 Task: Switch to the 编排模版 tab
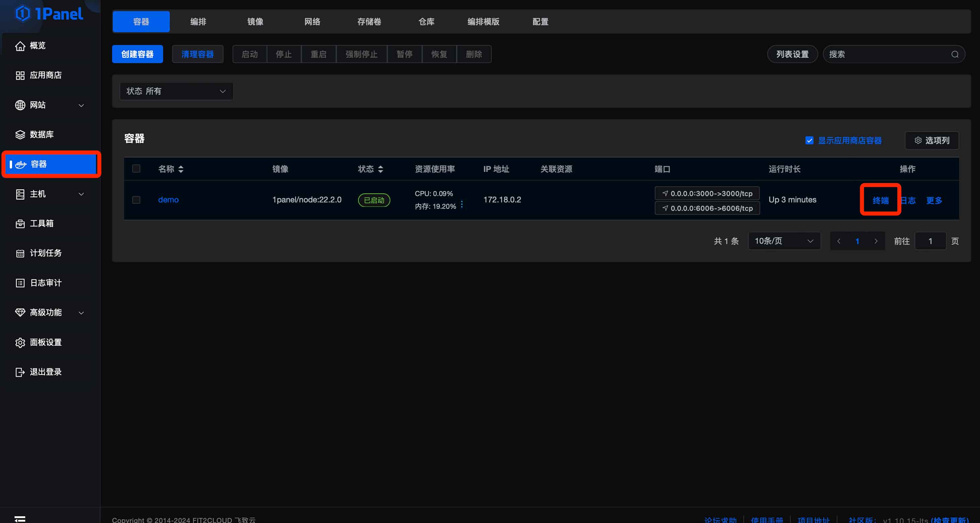(x=484, y=22)
